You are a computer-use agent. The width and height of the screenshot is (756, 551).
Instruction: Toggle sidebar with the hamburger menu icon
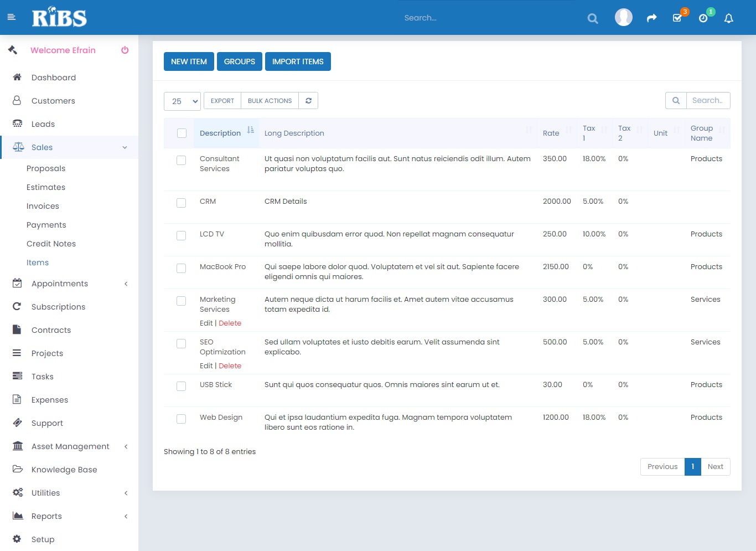pyautogui.click(x=11, y=17)
